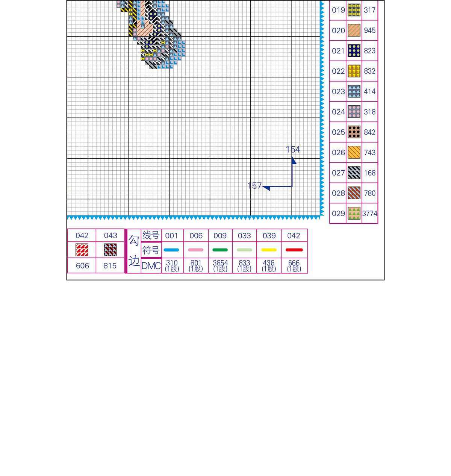Screen dimensions: 451x476
Task: Click DMC code 832
Action: (x=370, y=71)
